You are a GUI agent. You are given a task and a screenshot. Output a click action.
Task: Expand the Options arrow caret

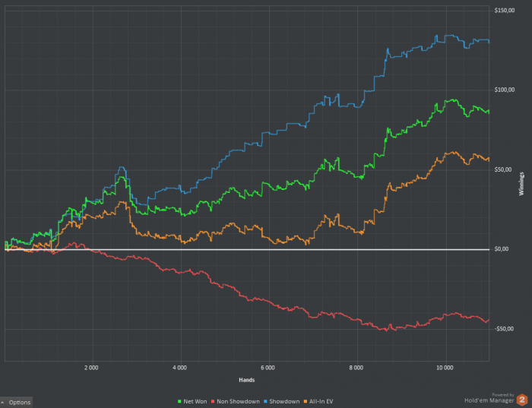(3, 402)
